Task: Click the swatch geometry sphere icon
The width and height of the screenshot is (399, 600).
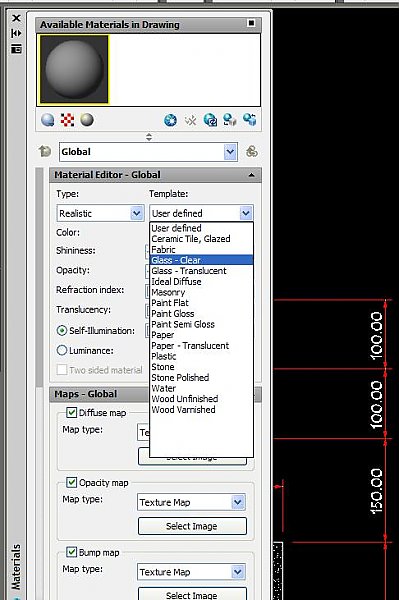Action: (47, 120)
